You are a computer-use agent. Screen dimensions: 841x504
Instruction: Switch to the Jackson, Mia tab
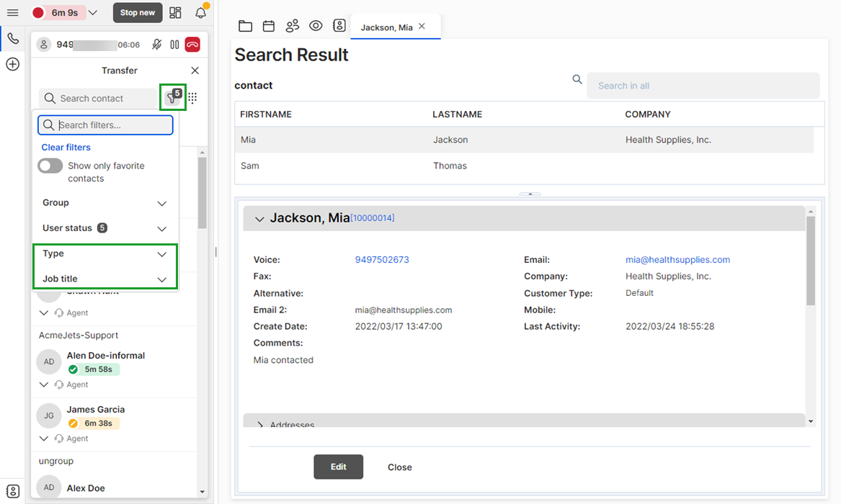pos(387,27)
